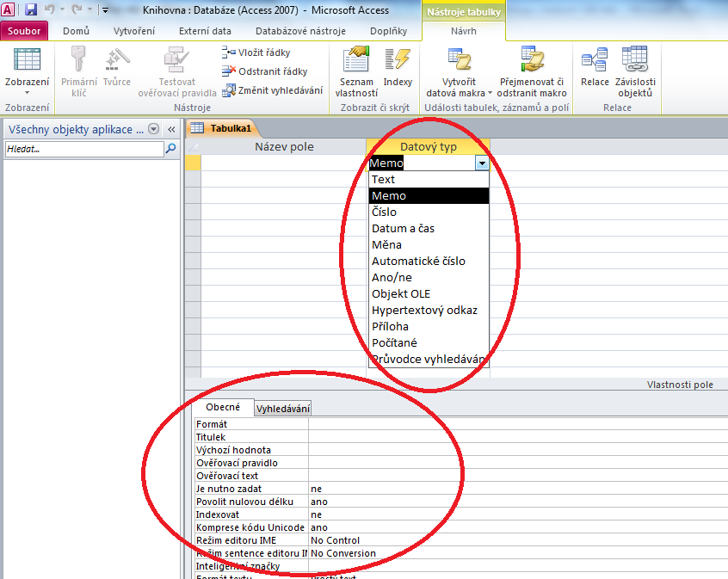Click the Komprese kódu Unicode value
Viewport: 728px width, 579px height.
(518, 527)
